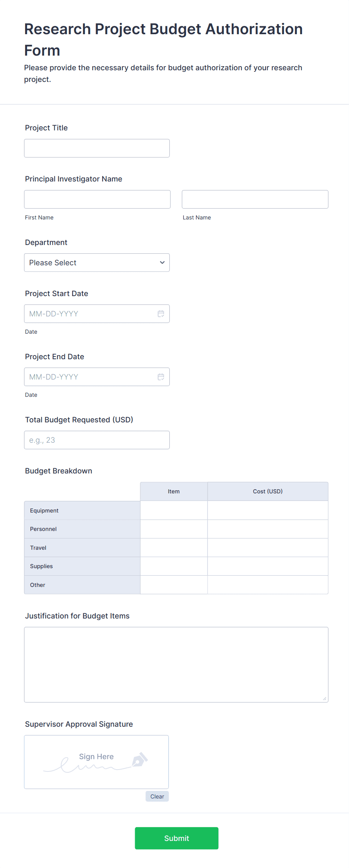Clear the supervisor signature
The image size is (349, 868).
pos(157,797)
